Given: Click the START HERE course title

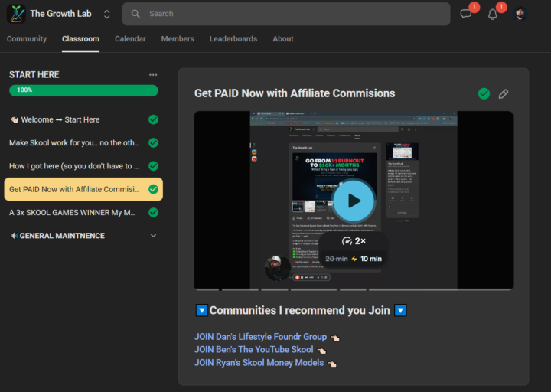Looking at the screenshot, I should 34,75.
